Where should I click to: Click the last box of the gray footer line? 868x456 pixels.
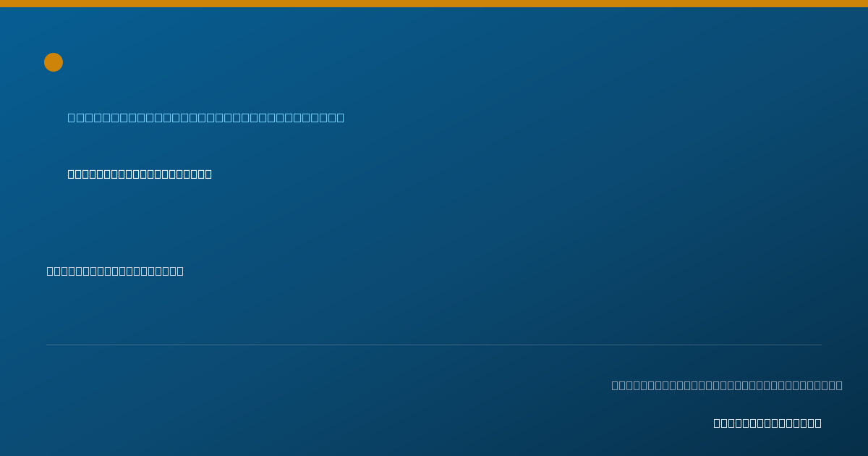click(839, 385)
